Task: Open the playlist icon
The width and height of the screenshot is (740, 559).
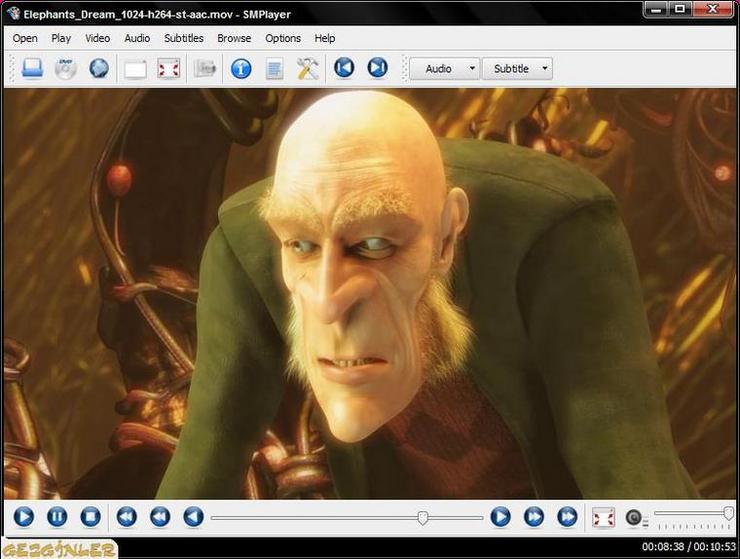Action: 274,69
